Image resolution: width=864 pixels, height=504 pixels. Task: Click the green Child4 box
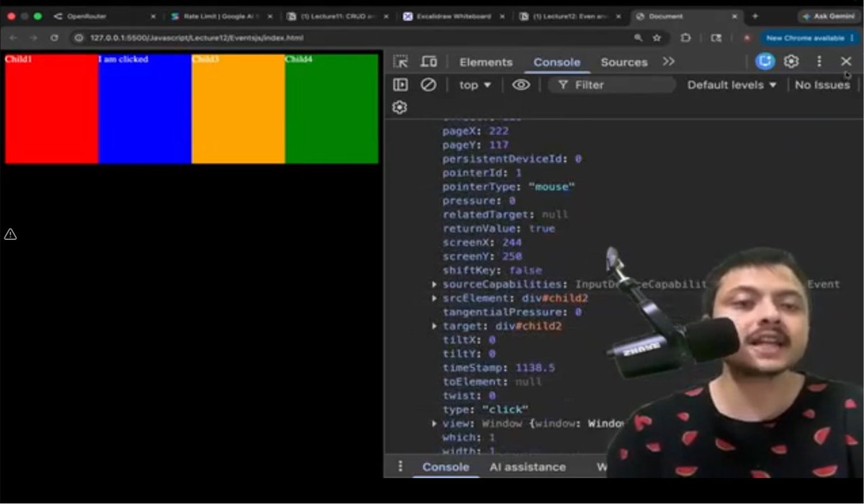click(x=332, y=109)
